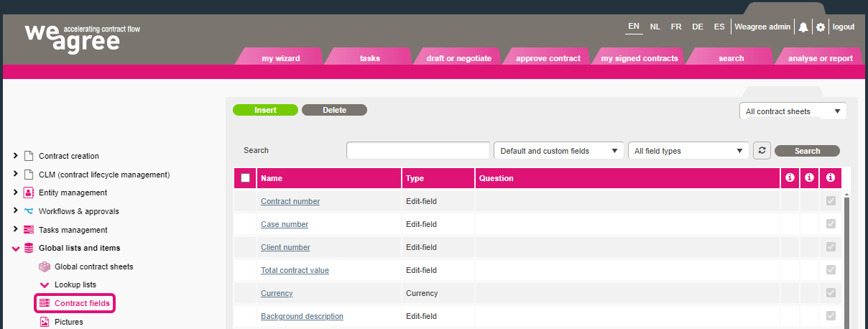The width and height of the screenshot is (868, 329).
Task: Open the analyse or report tab
Action: pos(820,57)
